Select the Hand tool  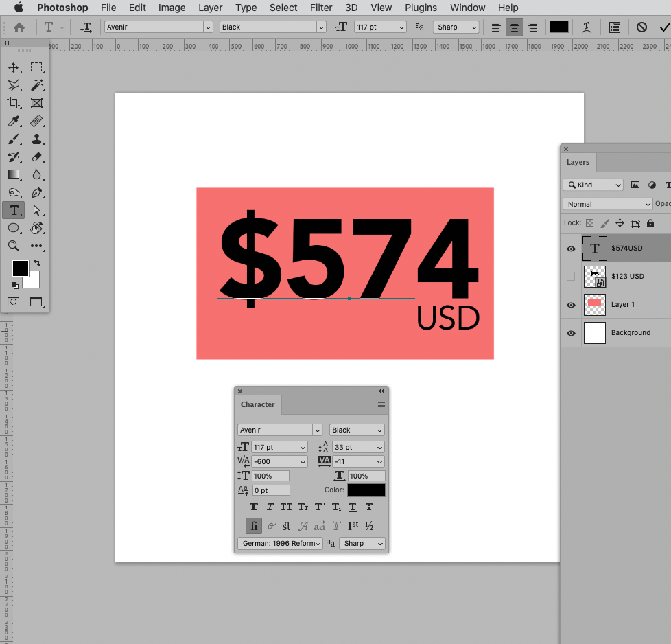pos(36,228)
